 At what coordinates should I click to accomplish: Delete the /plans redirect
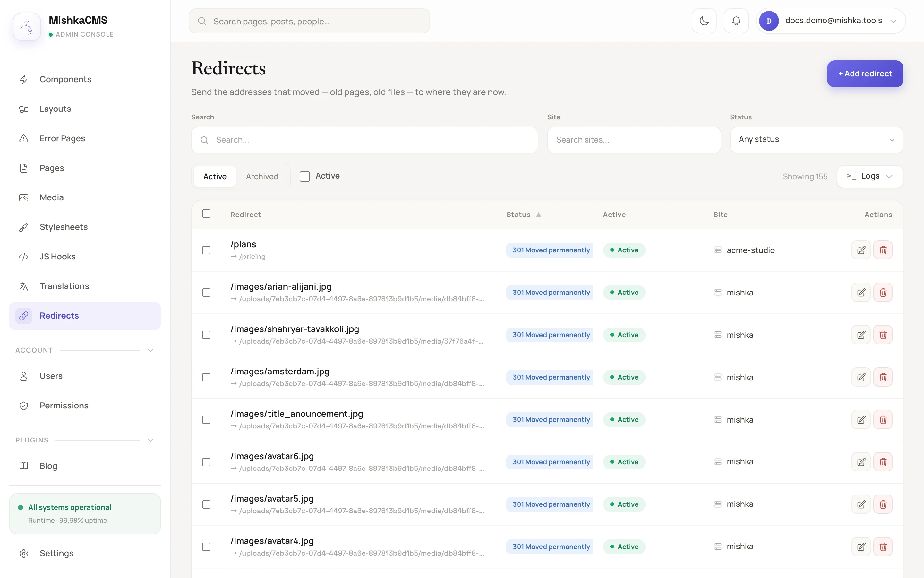pyautogui.click(x=883, y=250)
